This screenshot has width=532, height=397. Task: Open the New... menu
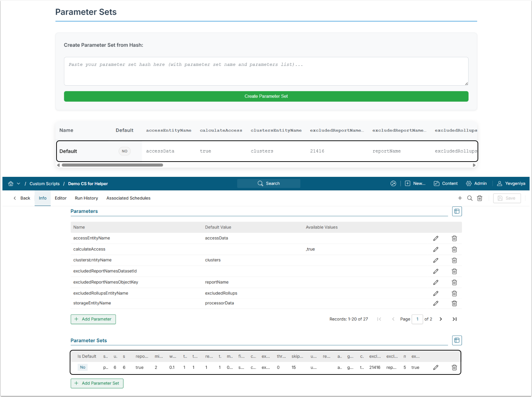(415, 183)
